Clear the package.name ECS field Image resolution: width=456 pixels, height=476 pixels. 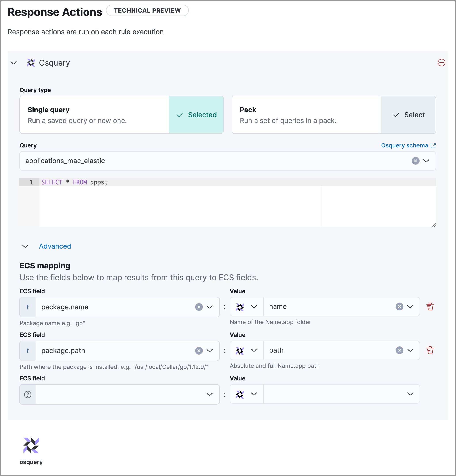[x=199, y=307]
